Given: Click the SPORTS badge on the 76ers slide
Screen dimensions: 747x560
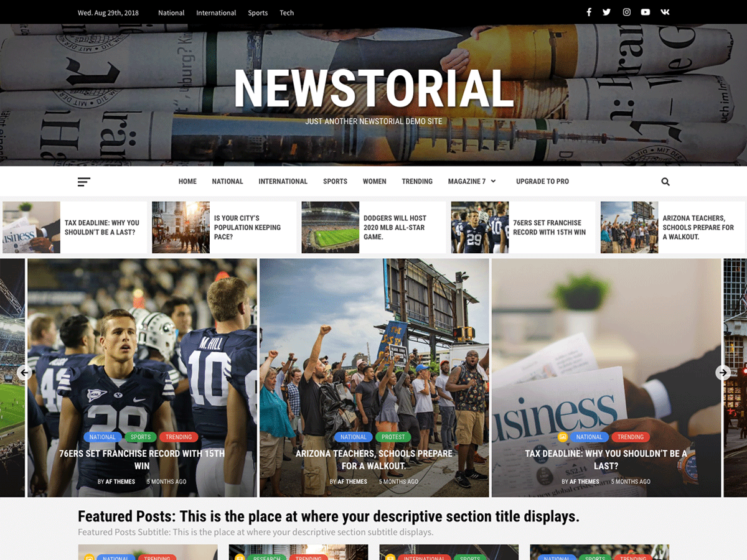Looking at the screenshot, I should point(140,437).
